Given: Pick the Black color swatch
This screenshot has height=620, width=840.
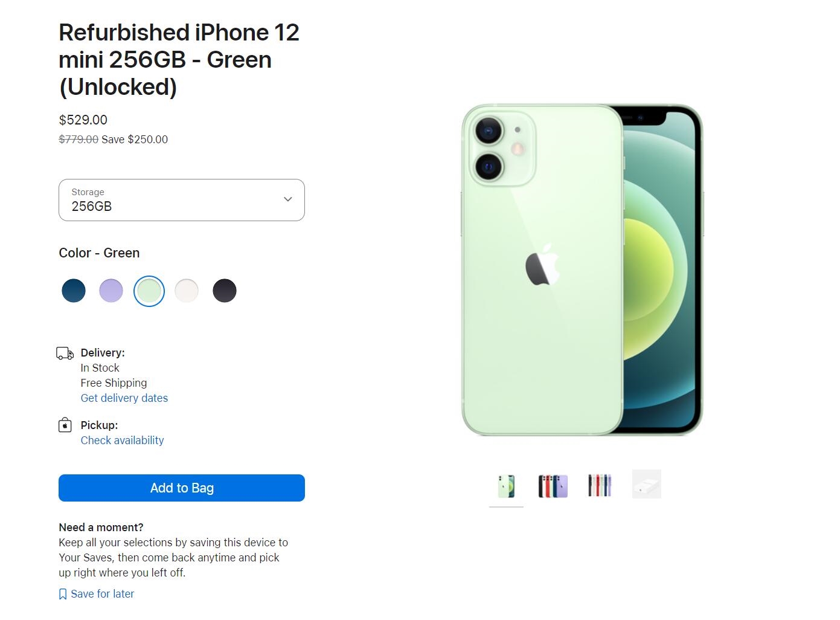Looking at the screenshot, I should (x=225, y=291).
